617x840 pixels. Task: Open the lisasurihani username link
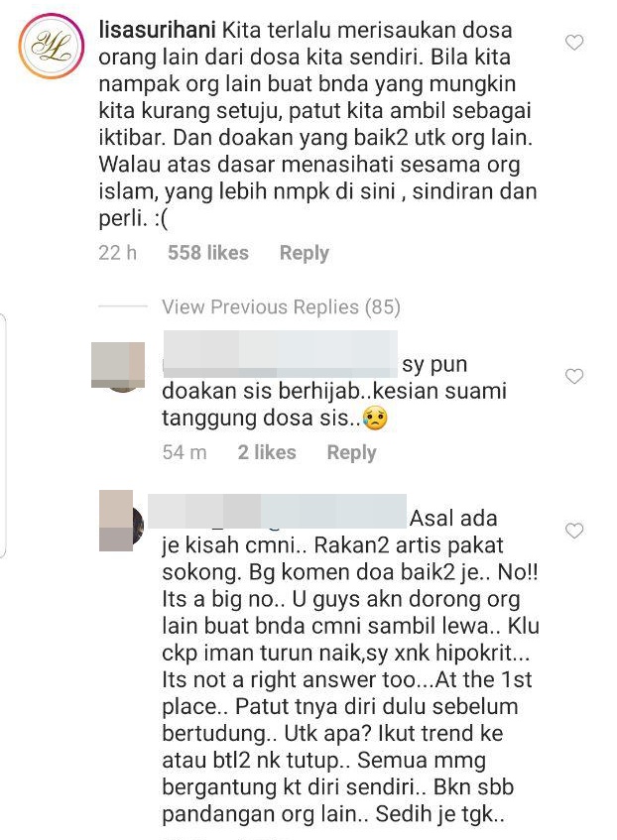coord(158,30)
